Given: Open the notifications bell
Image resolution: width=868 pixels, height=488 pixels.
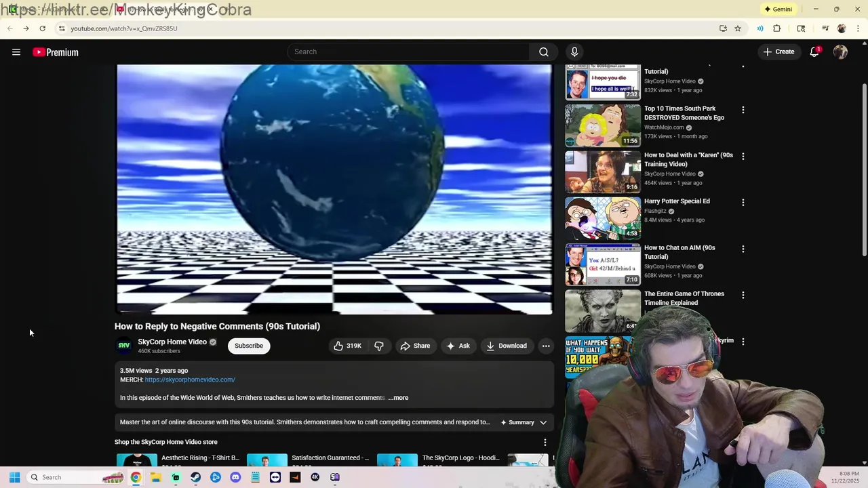Looking at the screenshot, I should coord(815,52).
